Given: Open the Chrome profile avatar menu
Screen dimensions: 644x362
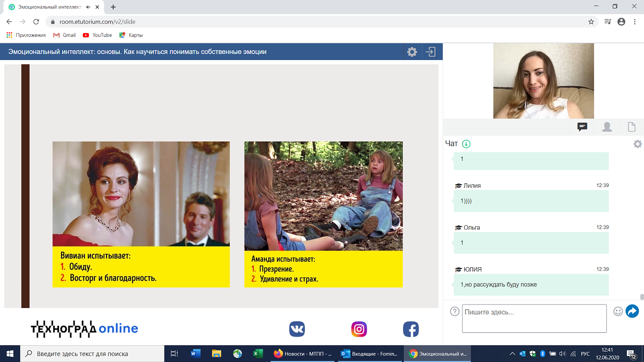Looking at the screenshot, I should (x=621, y=21).
